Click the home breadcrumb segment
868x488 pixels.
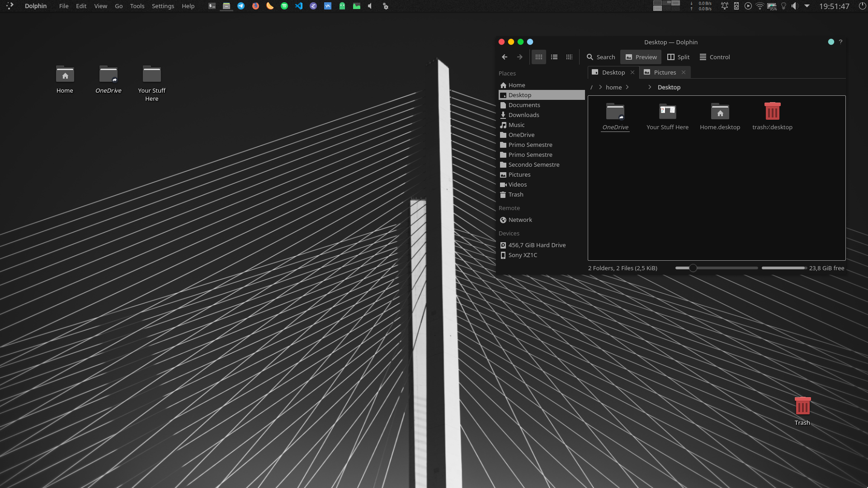pyautogui.click(x=613, y=87)
